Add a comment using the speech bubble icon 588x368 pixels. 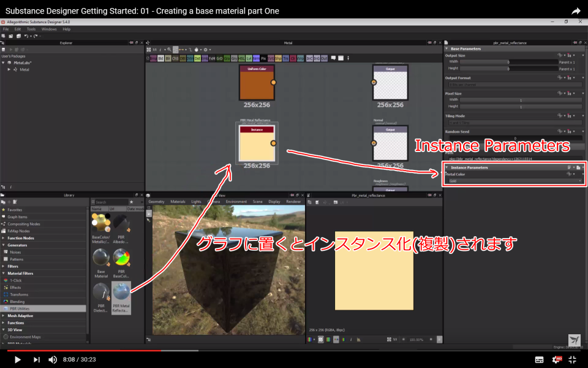click(x=333, y=58)
